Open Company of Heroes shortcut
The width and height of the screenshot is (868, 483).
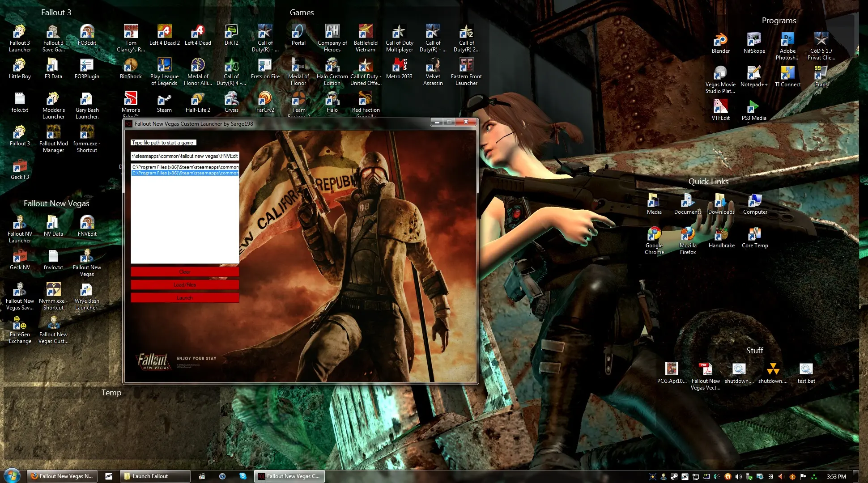[x=332, y=38]
